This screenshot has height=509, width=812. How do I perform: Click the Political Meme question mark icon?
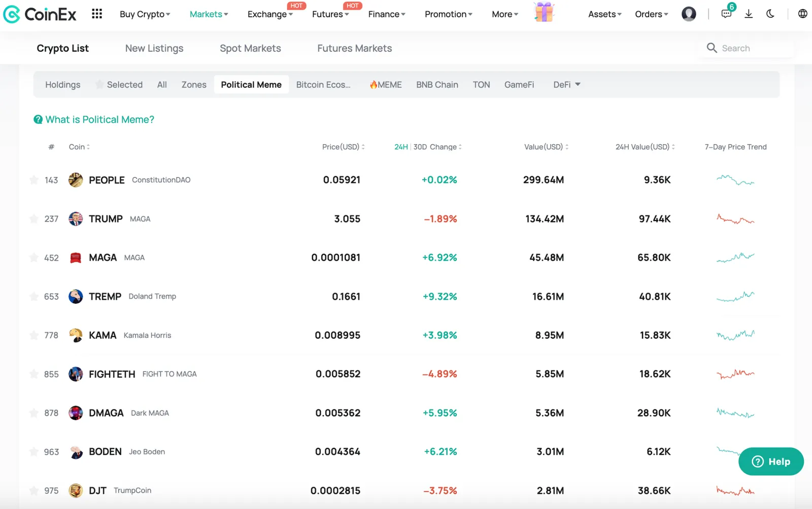point(38,119)
